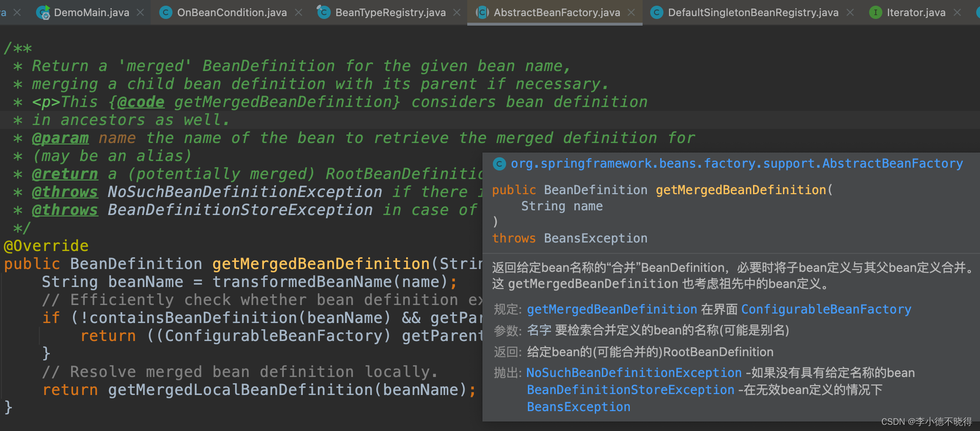Viewport: 980px width, 431px height.
Task: Open org.springframework.beans.factory.support.AbstractBeanFactory link in popup
Action: (x=737, y=163)
